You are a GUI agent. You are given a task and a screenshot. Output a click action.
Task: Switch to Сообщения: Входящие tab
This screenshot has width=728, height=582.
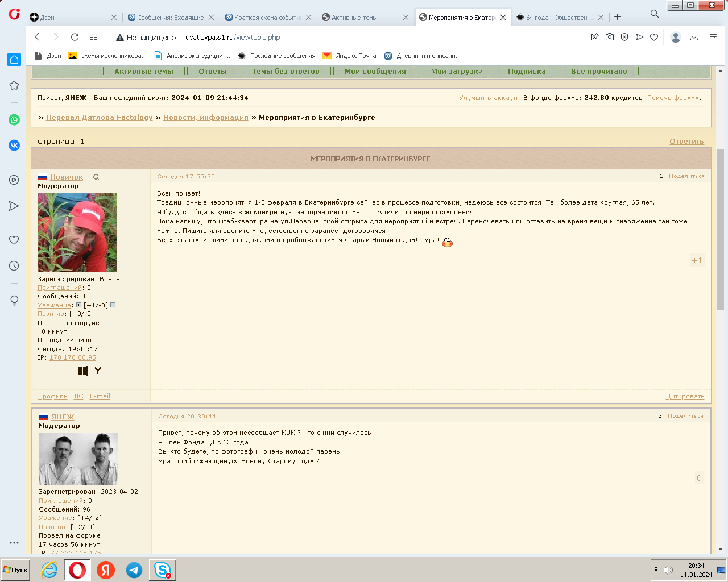click(170, 18)
